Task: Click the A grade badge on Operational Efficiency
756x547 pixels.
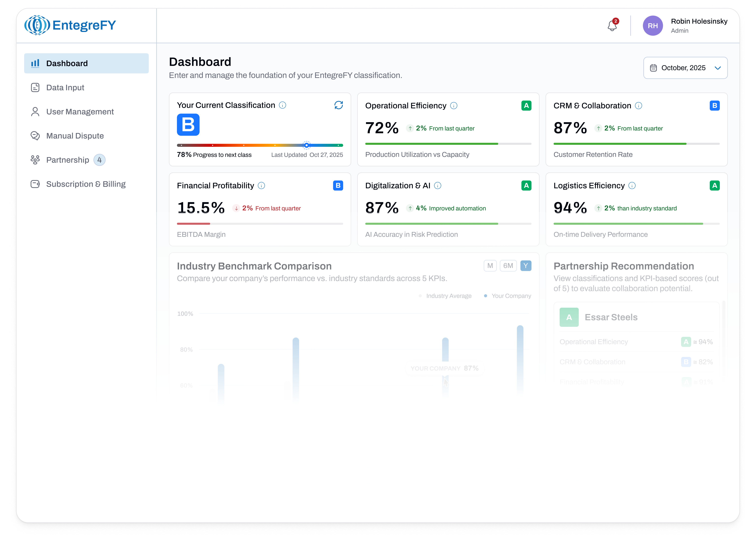Action: [x=526, y=106]
